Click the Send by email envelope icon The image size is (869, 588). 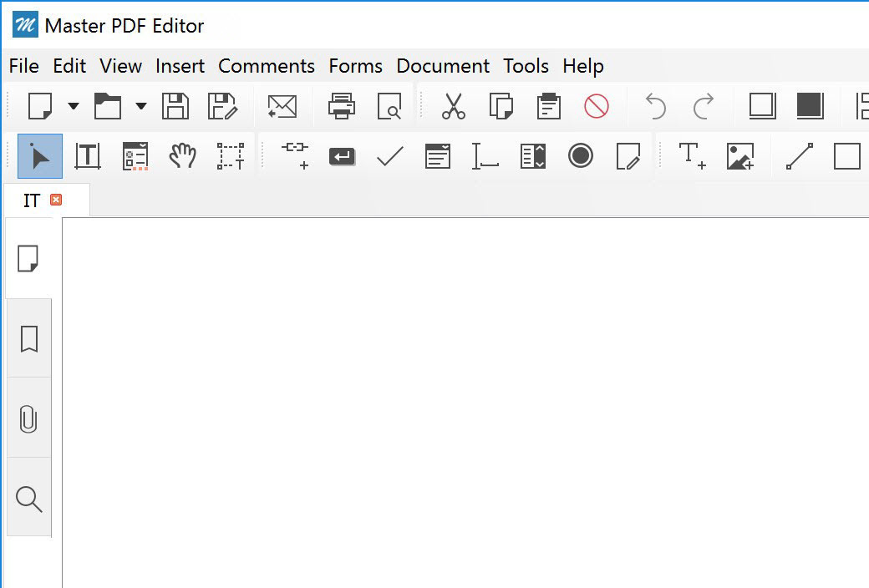(282, 106)
